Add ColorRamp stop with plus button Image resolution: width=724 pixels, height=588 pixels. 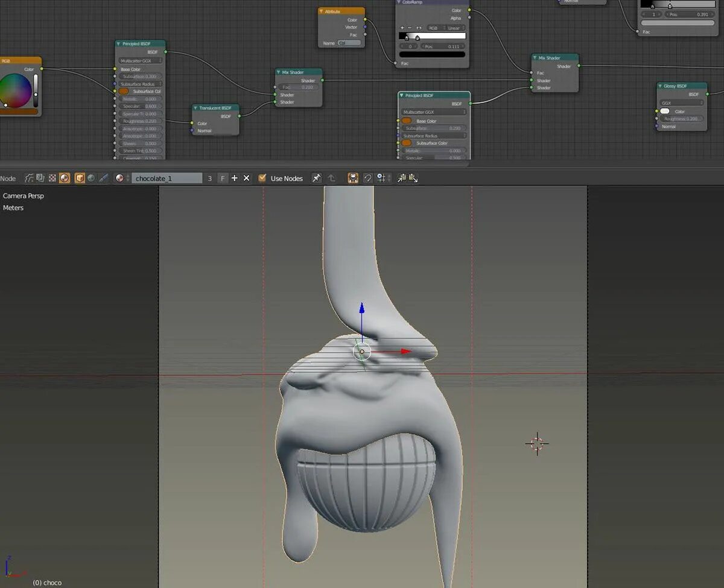(402, 28)
